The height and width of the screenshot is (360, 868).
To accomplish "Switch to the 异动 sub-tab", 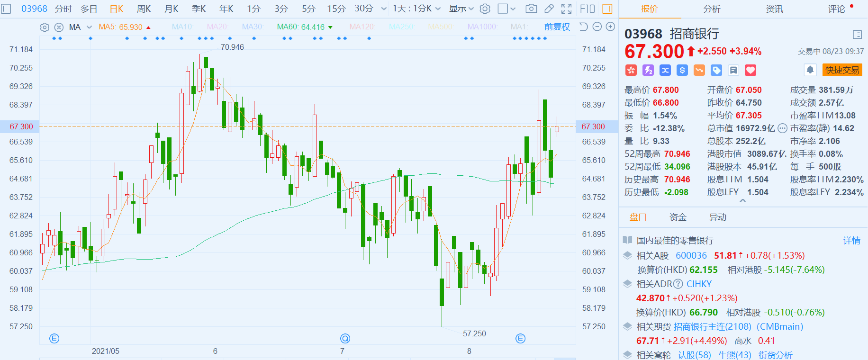I will [x=717, y=217].
